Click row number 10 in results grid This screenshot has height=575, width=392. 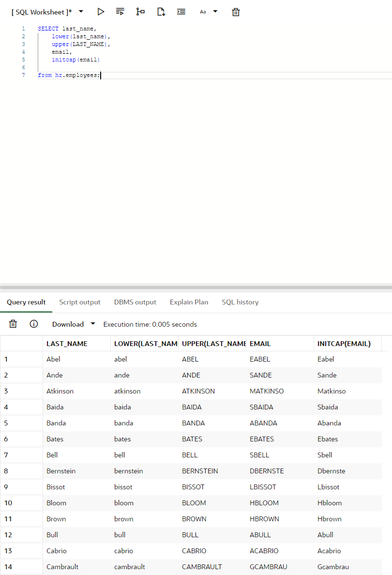point(21,503)
